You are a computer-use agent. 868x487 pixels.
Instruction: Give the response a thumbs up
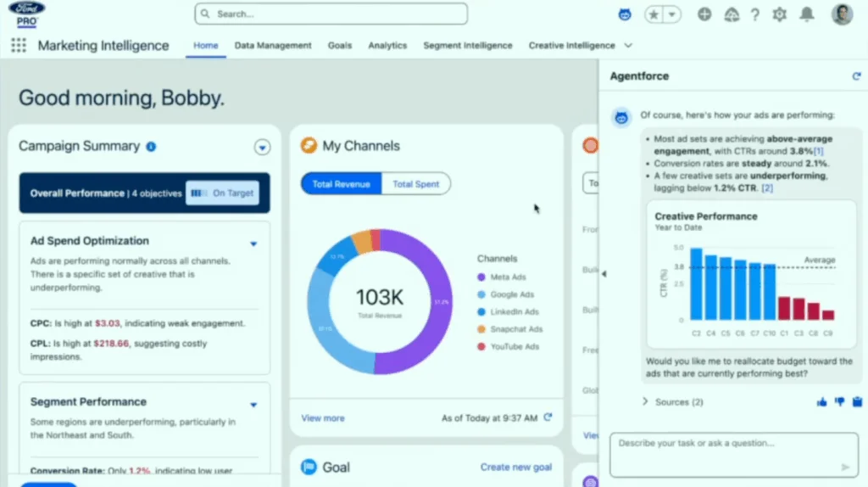click(821, 401)
